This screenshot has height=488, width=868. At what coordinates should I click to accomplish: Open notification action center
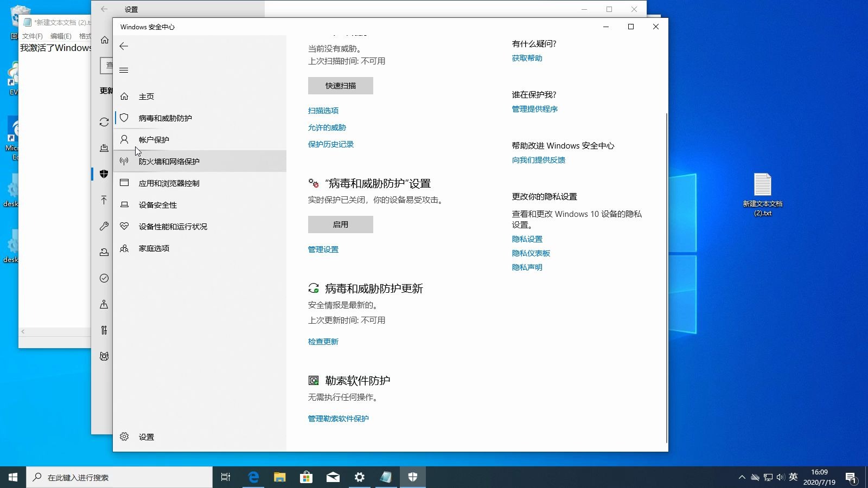(851, 477)
